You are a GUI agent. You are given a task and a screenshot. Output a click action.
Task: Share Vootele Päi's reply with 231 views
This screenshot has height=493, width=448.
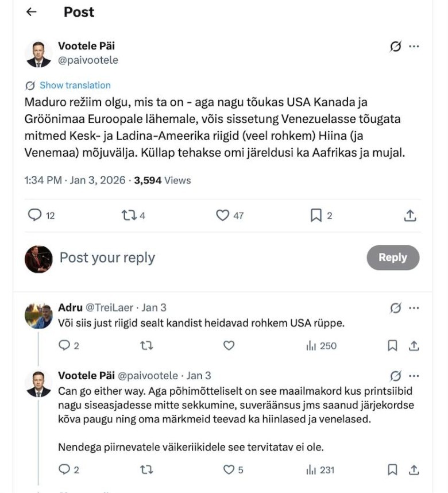tap(413, 470)
